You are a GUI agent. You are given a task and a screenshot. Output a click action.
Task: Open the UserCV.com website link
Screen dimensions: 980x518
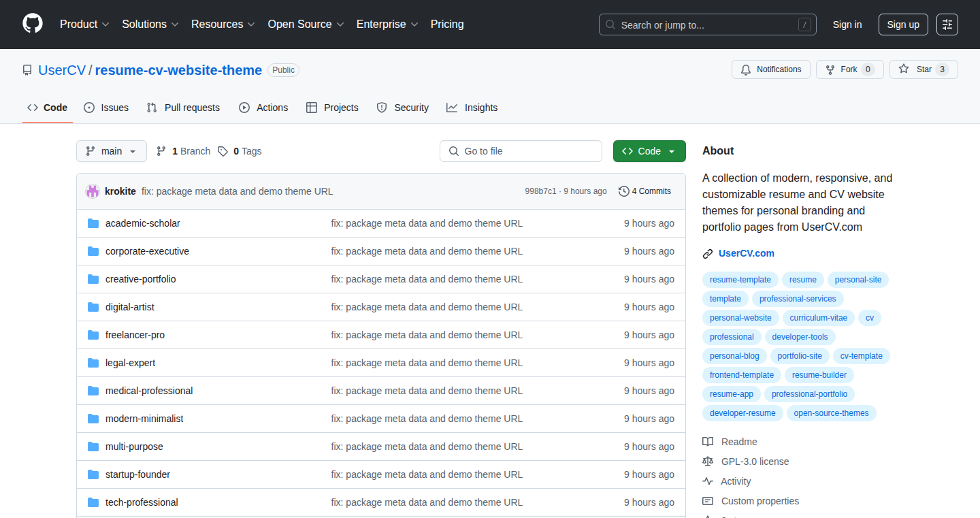[747, 253]
